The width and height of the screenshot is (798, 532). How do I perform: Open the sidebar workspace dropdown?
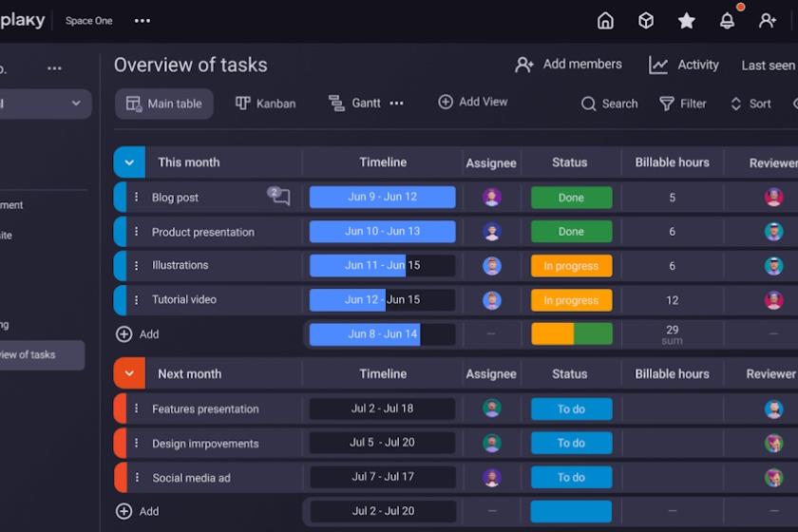pos(45,104)
